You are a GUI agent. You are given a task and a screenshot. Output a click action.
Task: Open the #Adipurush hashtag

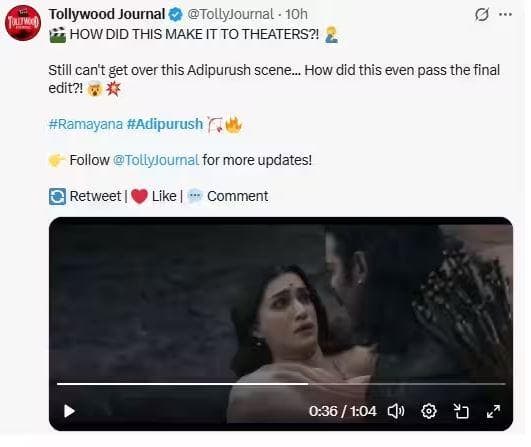[165, 124]
